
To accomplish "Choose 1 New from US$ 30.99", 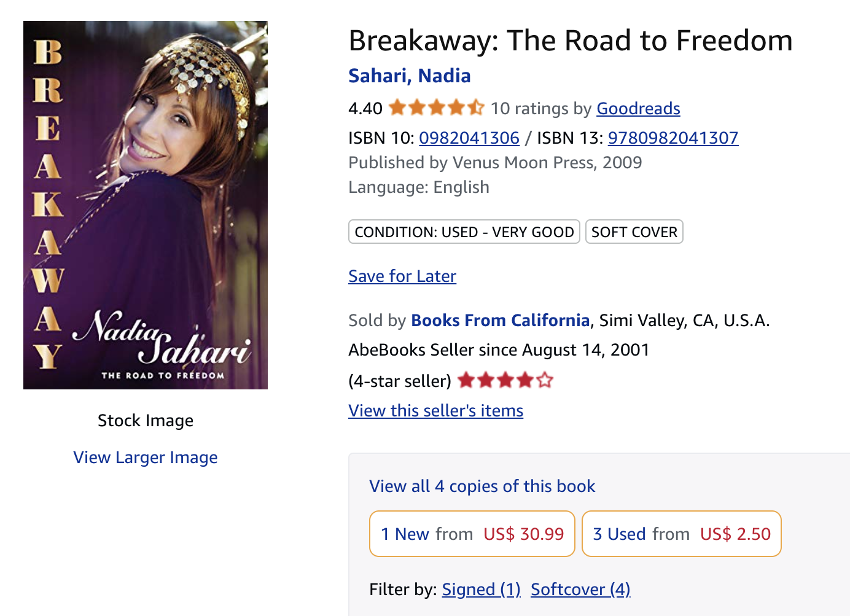I will [472, 534].
